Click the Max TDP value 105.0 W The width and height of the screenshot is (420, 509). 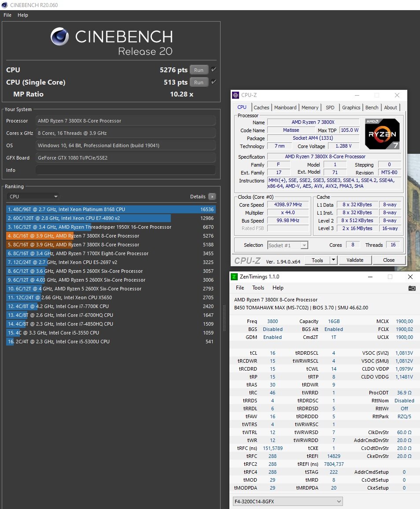350,130
